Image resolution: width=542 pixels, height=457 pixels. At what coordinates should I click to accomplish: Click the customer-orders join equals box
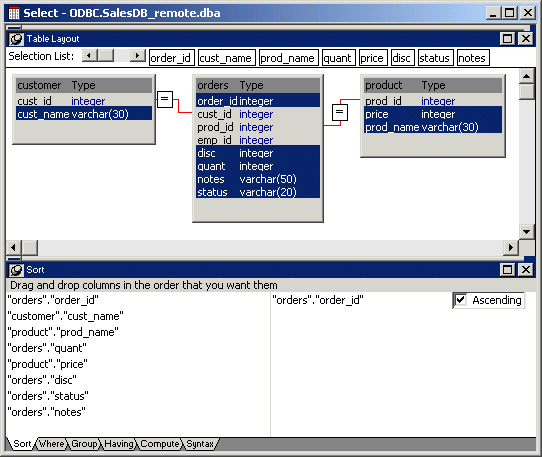(165, 99)
